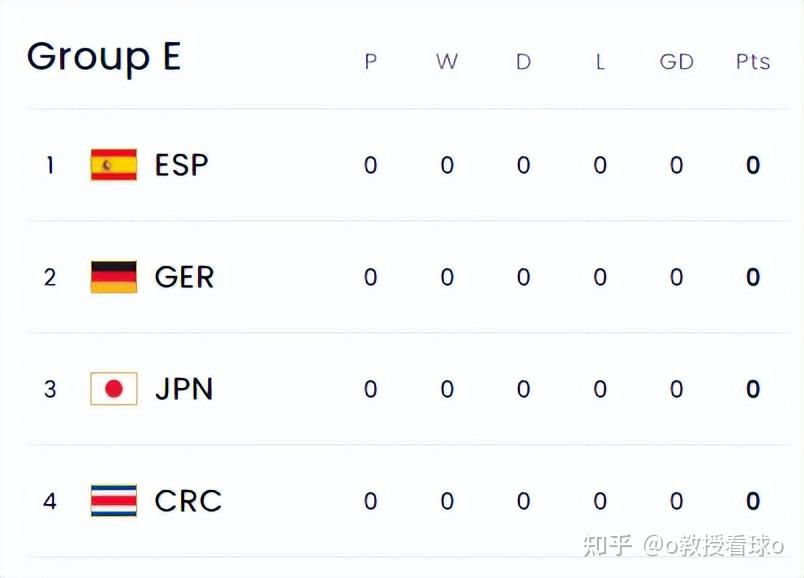Click the Costa Rica flag icon
This screenshot has height=578, width=804.
click(113, 500)
